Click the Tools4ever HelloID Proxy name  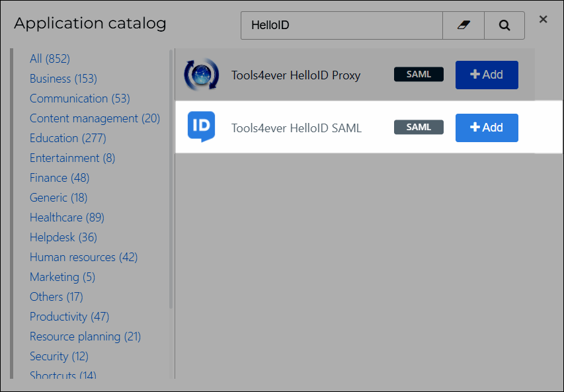pyautogui.click(x=296, y=75)
